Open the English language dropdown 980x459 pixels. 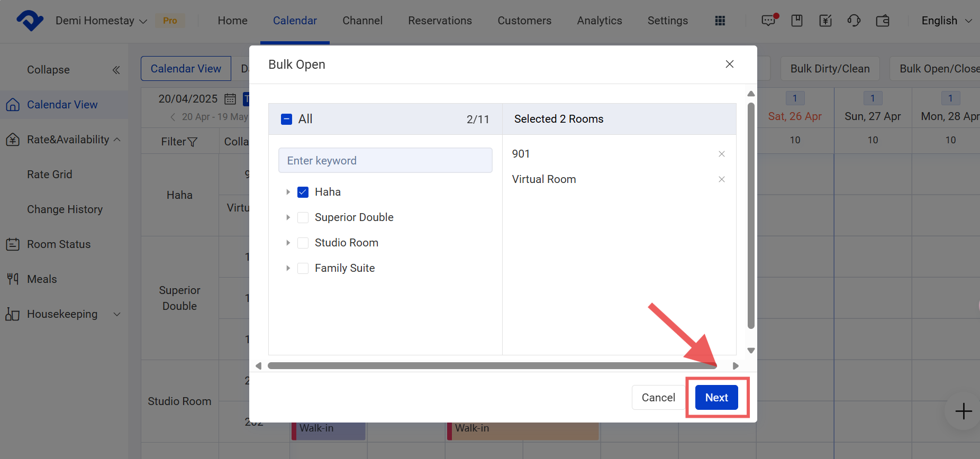point(946,21)
